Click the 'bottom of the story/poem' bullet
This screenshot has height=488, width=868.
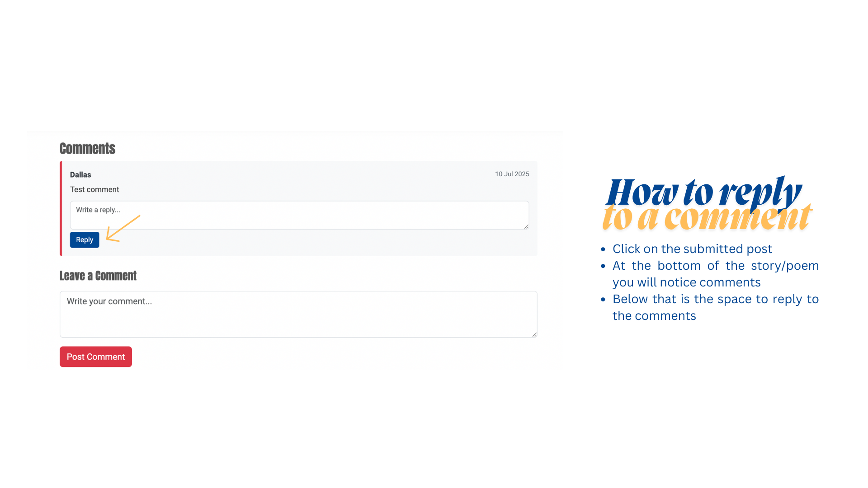715,274
